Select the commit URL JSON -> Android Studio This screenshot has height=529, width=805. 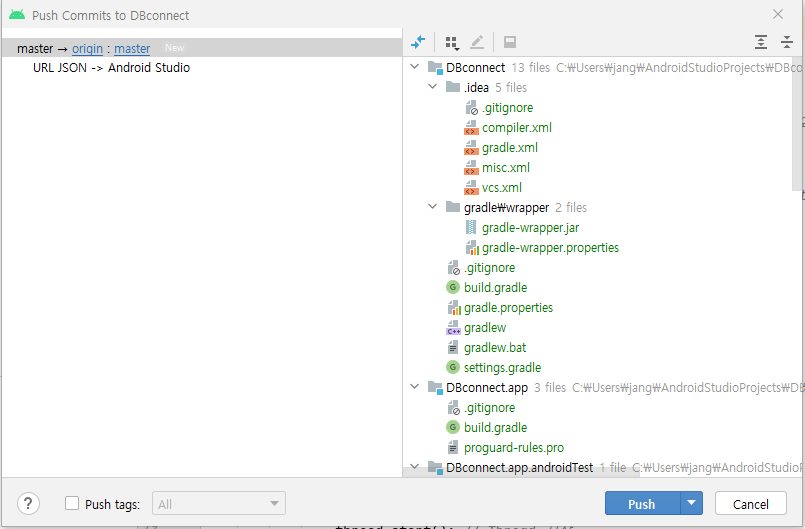111,68
